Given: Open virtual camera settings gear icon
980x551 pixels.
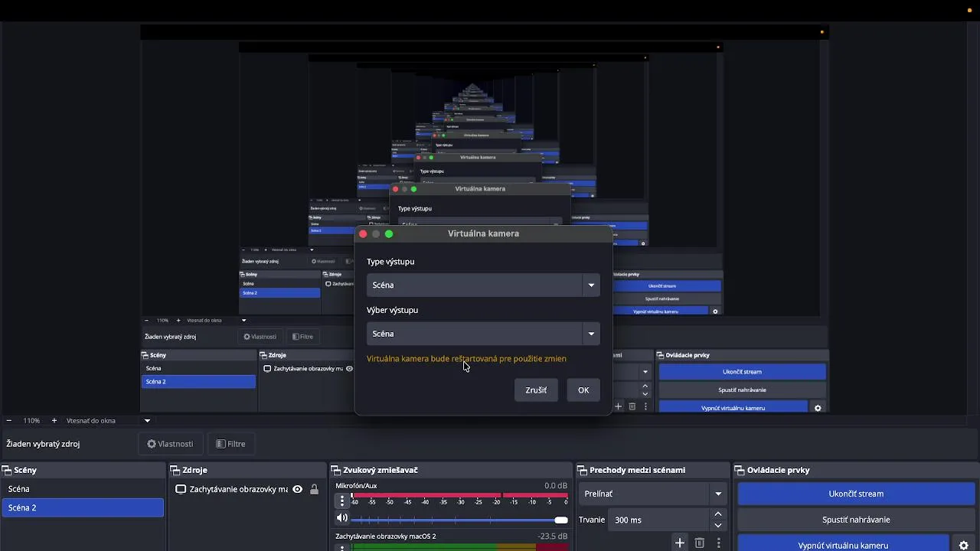Looking at the screenshot, I should [964, 546].
